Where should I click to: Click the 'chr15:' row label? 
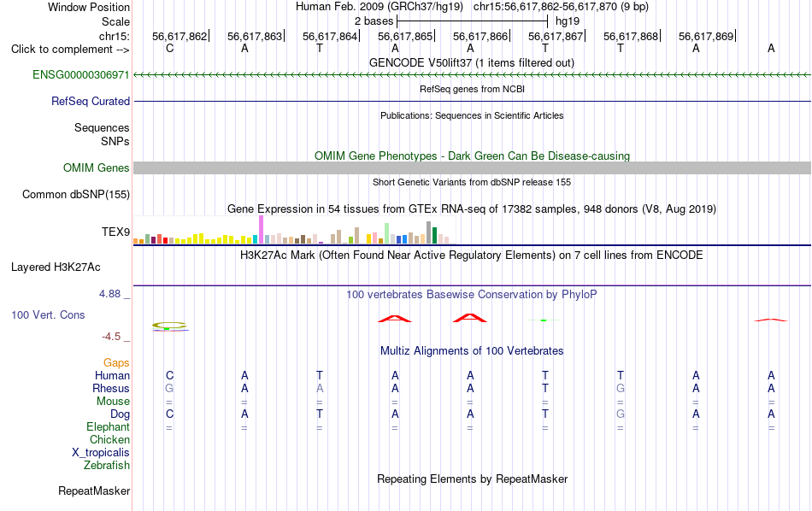(114, 36)
